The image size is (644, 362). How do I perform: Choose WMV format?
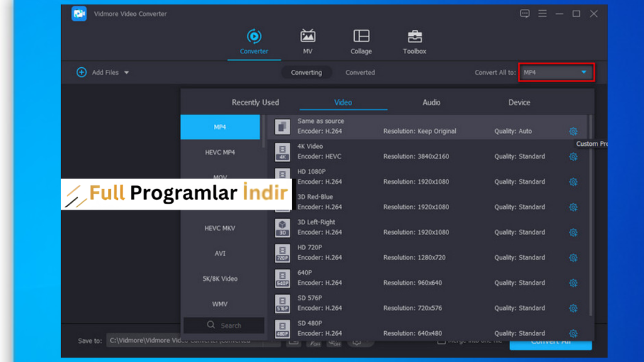[x=220, y=304]
